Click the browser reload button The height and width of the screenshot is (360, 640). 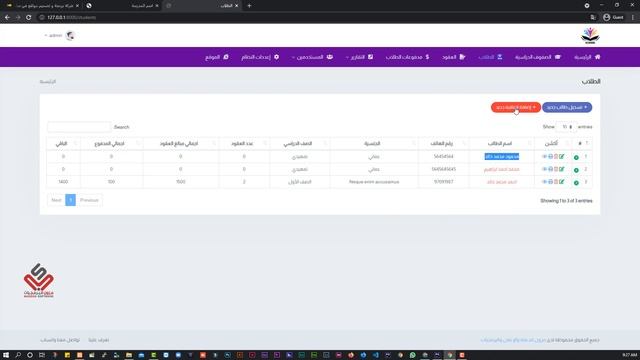pos(29,18)
